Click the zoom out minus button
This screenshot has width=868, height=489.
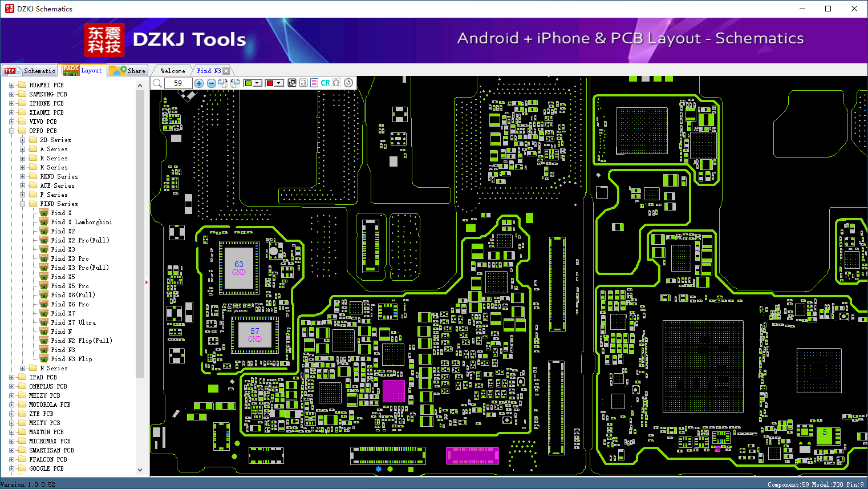point(212,83)
